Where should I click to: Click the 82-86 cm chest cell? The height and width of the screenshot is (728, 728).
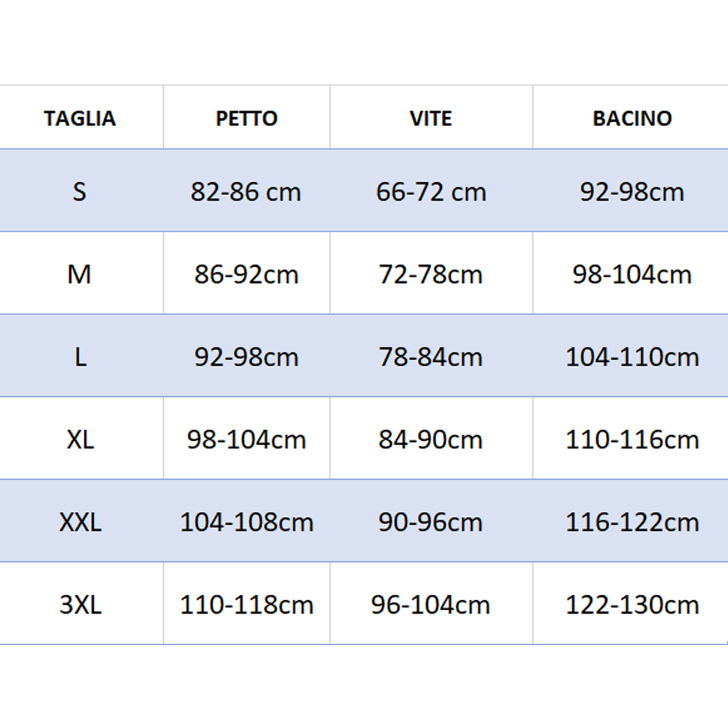coord(246,192)
